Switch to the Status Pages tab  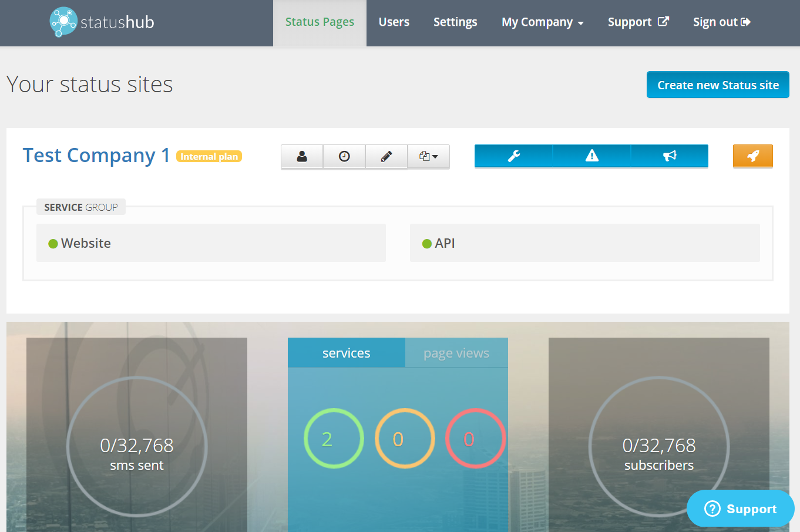point(320,22)
